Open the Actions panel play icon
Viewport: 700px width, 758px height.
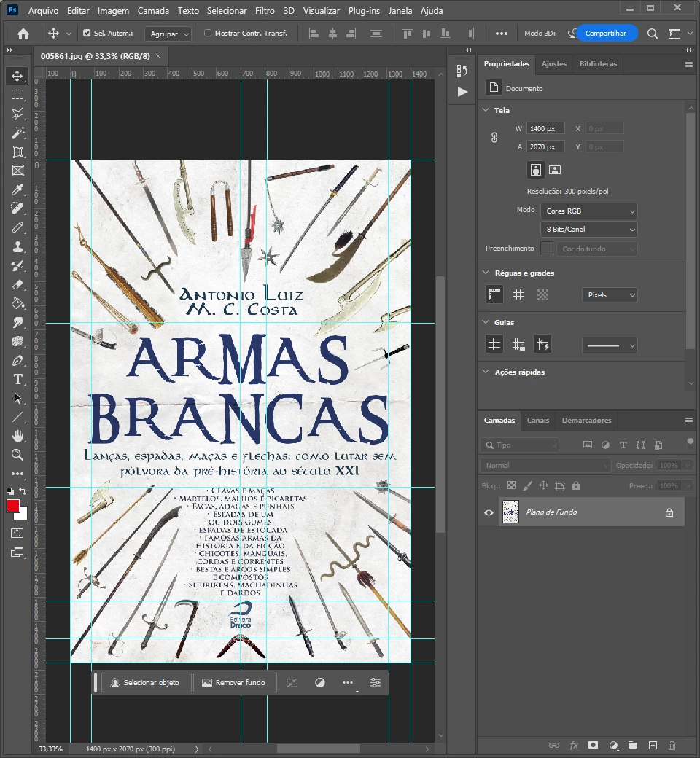462,92
